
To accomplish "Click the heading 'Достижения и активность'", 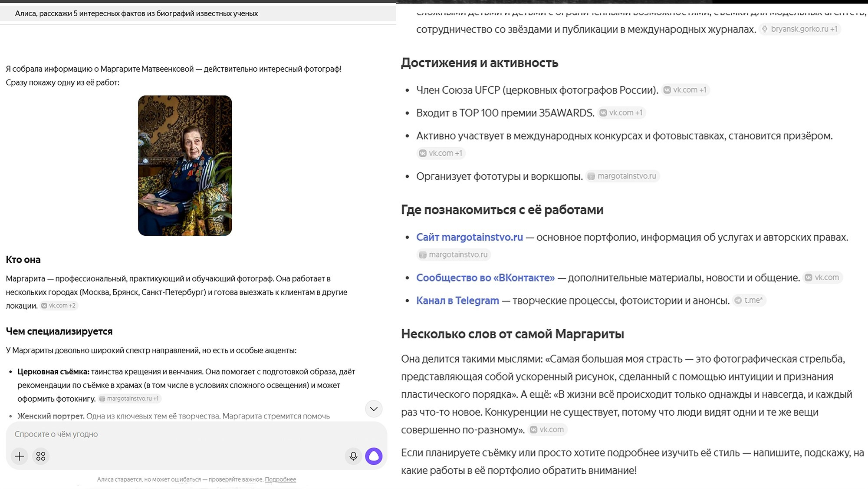I will pyautogui.click(x=480, y=63).
